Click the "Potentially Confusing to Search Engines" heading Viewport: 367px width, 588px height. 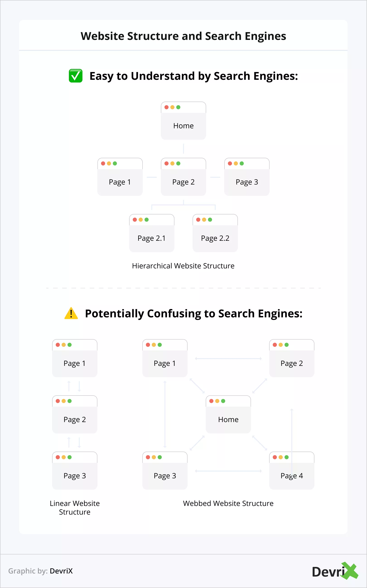pos(193,313)
